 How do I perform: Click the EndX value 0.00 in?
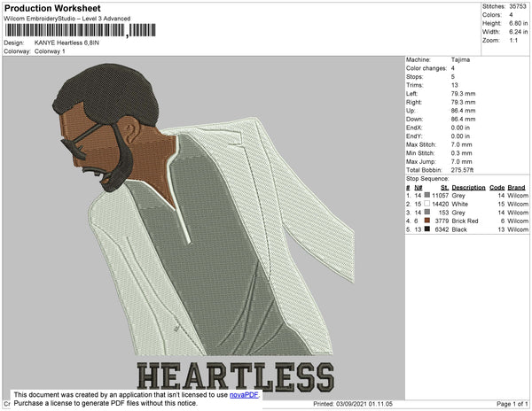pos(460,128)
